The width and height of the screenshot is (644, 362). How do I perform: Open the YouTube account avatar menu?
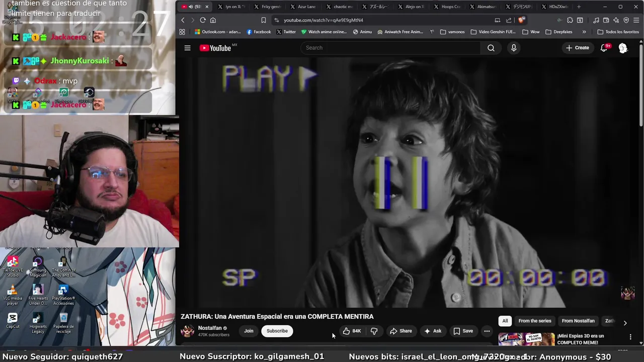coord(623,48)
